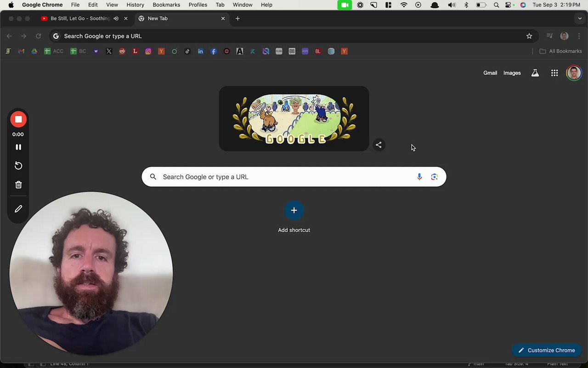588x368 pixels.
Task: Open Chrome three-dot menu
Action: click(579, 36)
